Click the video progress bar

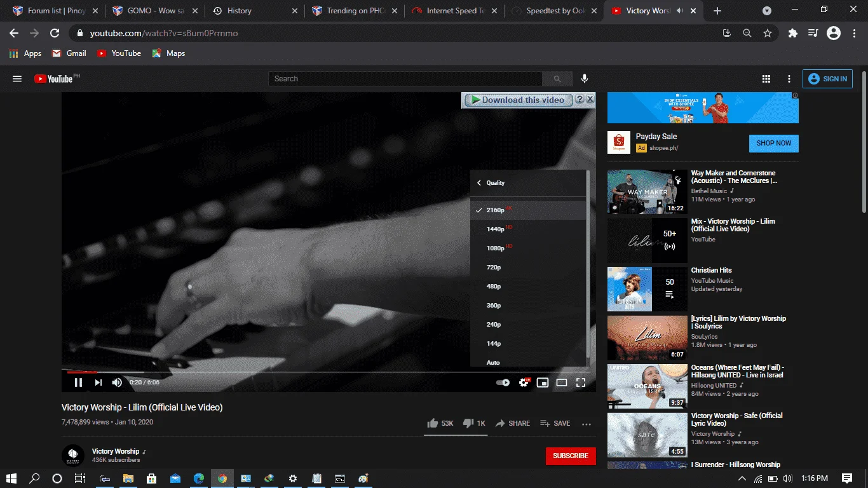[329, 372]
